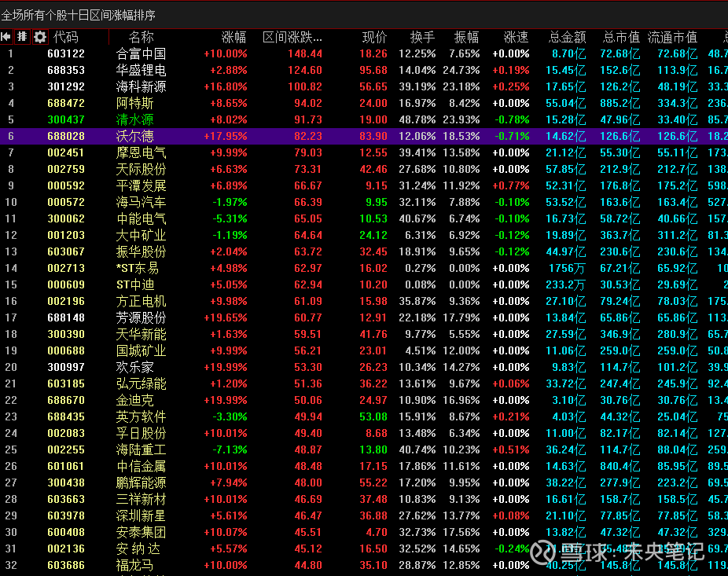
Task: Sort stocks by 换手 column
Action: coord(422,37)
